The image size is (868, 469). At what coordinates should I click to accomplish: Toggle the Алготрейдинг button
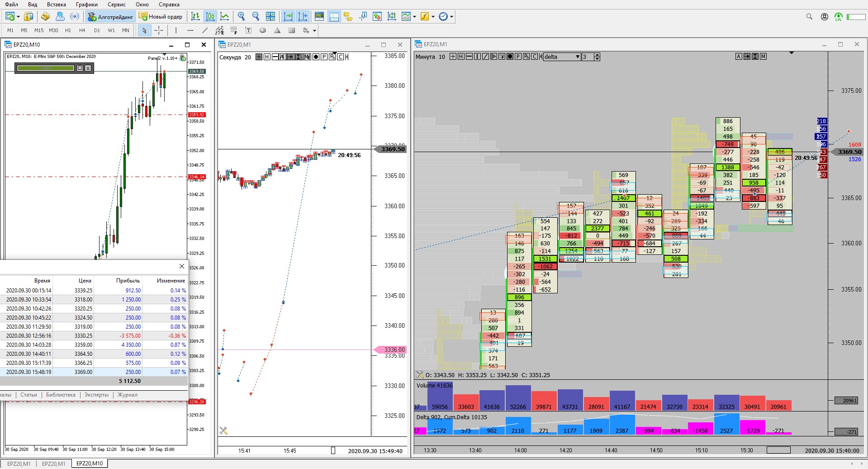110,17
